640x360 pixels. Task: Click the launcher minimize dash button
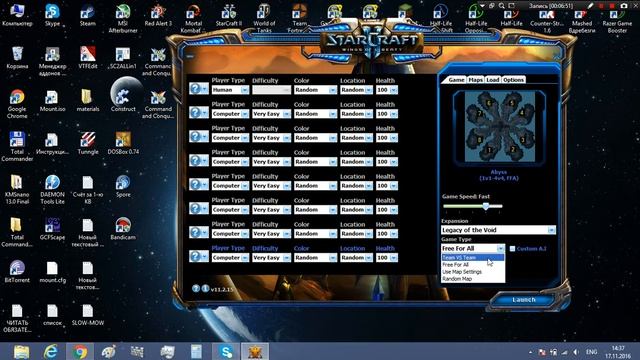[x=190, y=56]
